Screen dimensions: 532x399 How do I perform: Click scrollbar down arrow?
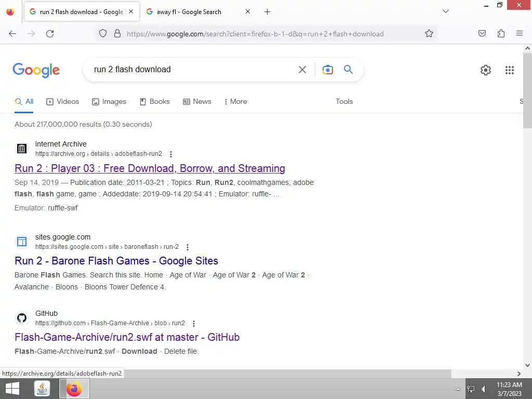[x=527, y=365]
